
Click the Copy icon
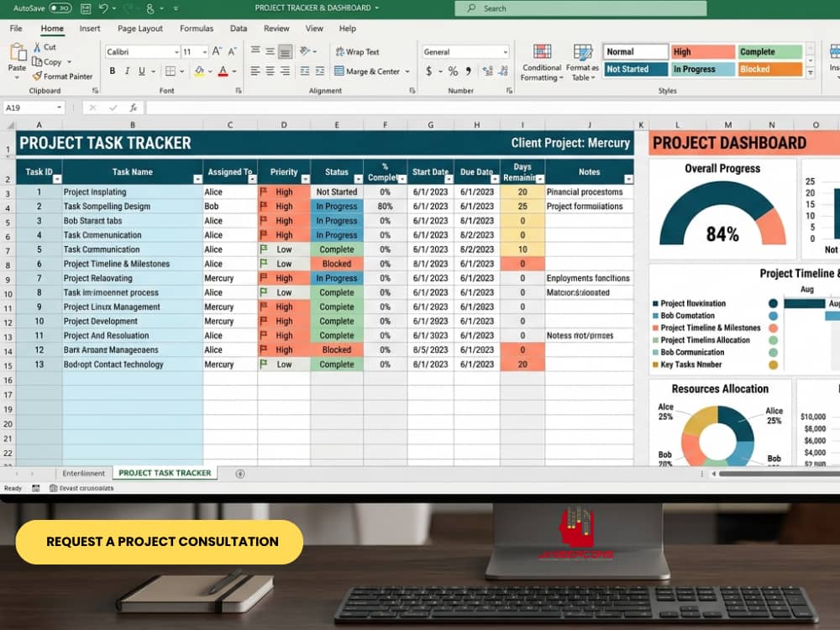36,61
